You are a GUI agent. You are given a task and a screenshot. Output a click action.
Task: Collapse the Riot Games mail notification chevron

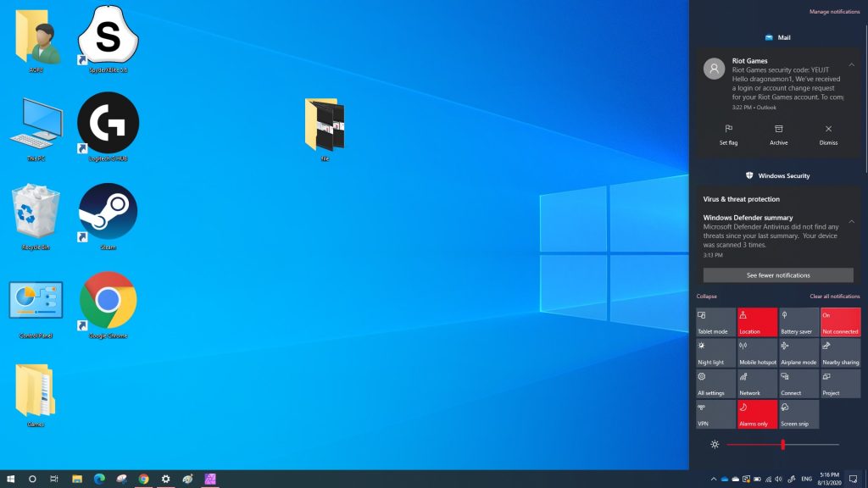click(x=851, y=65)
